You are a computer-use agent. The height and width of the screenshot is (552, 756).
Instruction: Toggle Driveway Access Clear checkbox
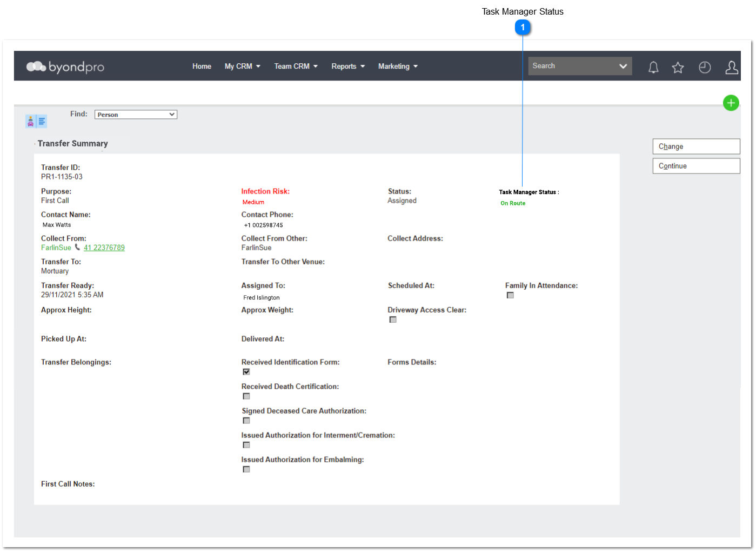coord(393,320)
